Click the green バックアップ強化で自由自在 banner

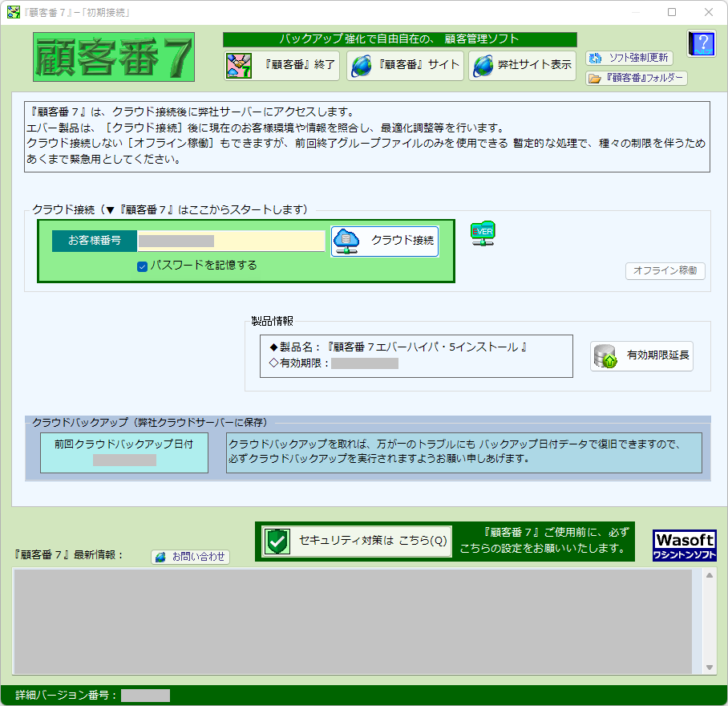400,39
